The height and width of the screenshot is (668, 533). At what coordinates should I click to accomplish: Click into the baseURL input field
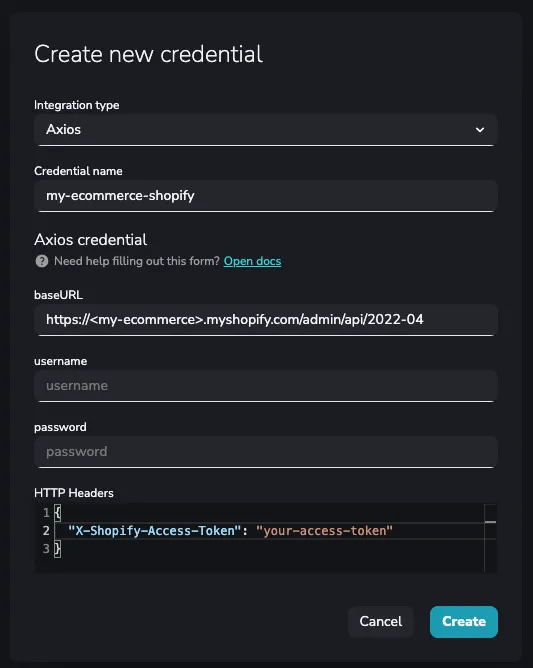click(x=266, y=320)
